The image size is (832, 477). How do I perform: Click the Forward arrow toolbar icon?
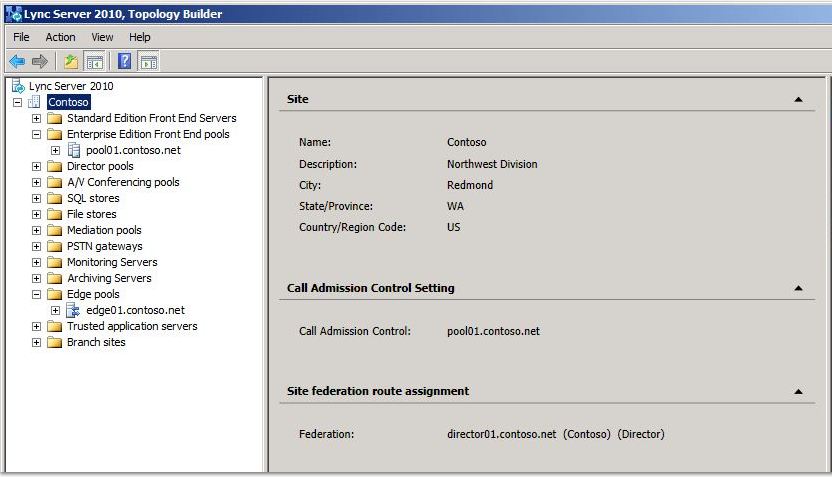point(40,62)
